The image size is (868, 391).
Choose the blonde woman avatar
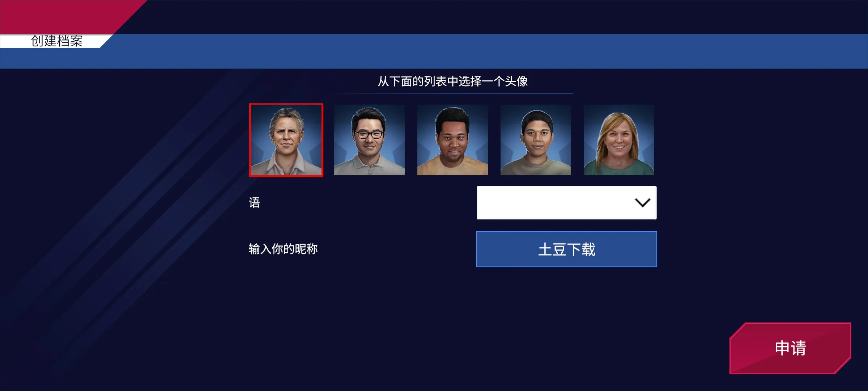point(619,140)
